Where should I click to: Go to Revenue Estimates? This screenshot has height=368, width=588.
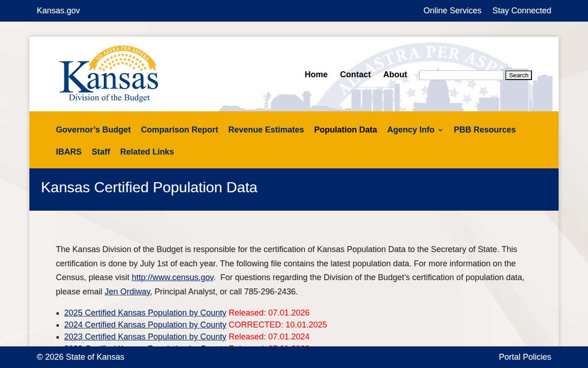pyautogui.click(x=266, y=130)
